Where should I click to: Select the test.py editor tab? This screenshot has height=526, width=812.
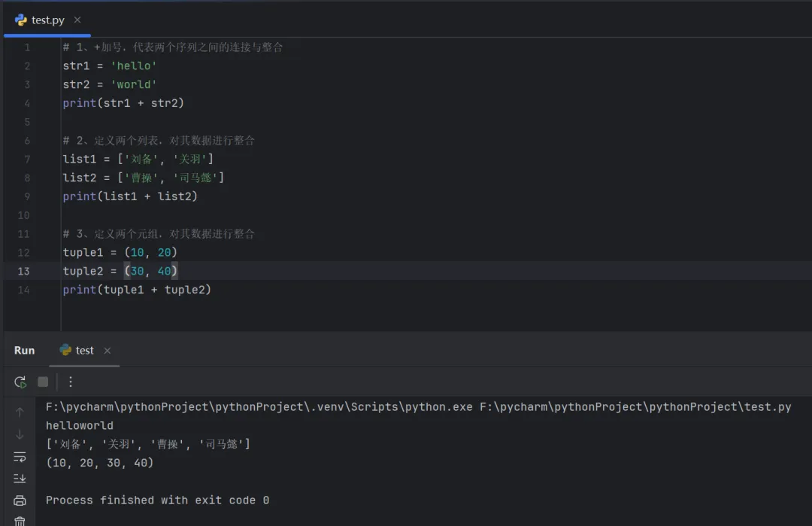point(47,20)
